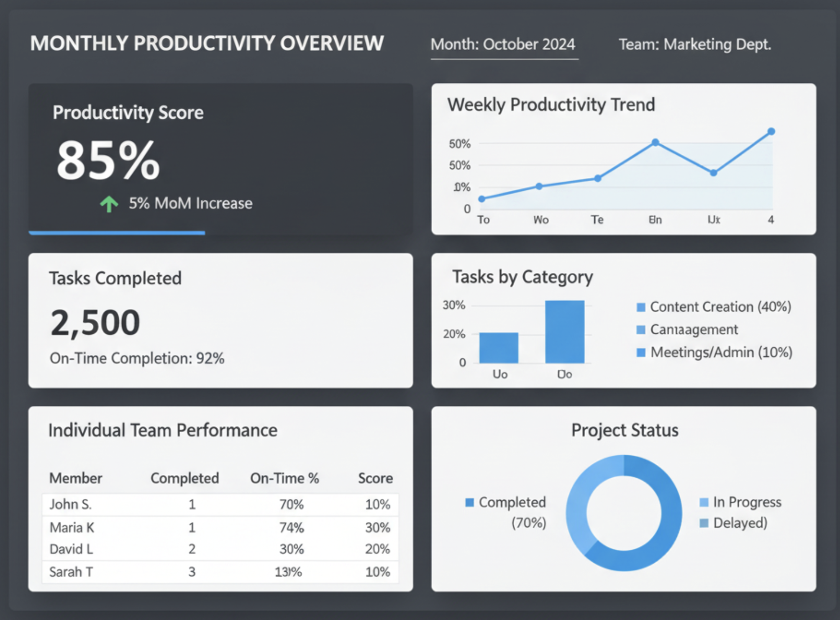Select the Project Status panel header

pos(624,430)
